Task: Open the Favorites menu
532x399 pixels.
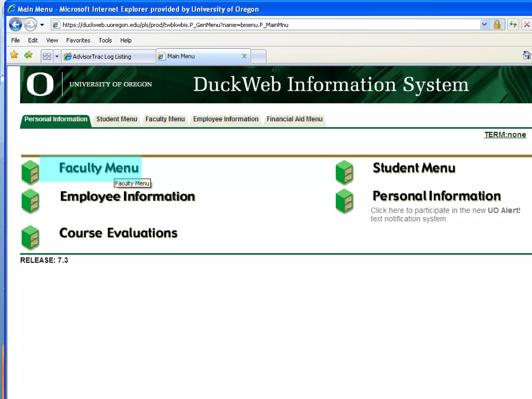Action: click(78, 40)
